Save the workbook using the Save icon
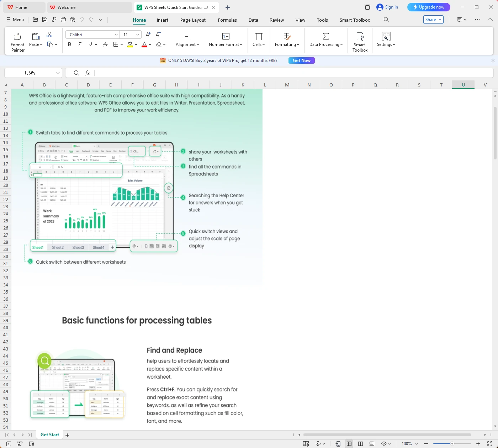 pos(45,20)
